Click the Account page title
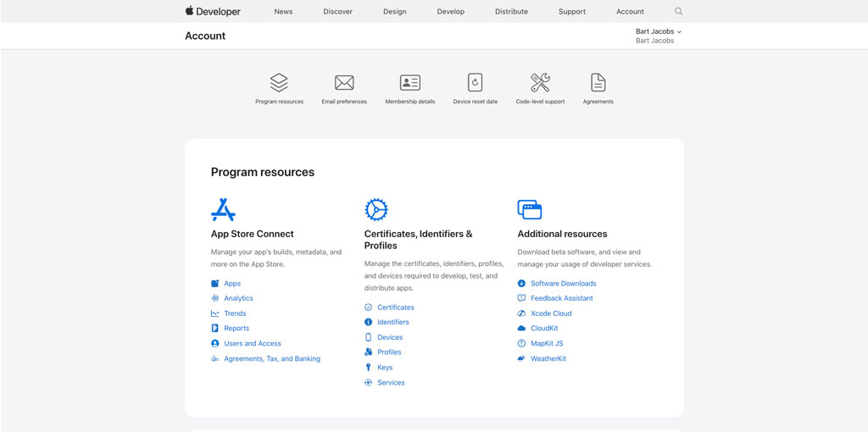Viewport: 868px width, 432px height. click(205, 36)
